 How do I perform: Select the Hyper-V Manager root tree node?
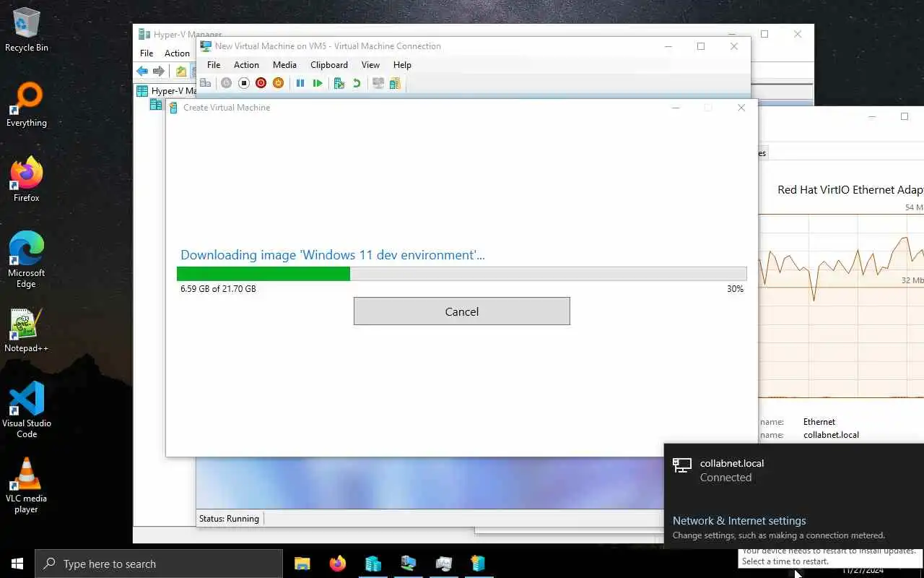[167, 90]
